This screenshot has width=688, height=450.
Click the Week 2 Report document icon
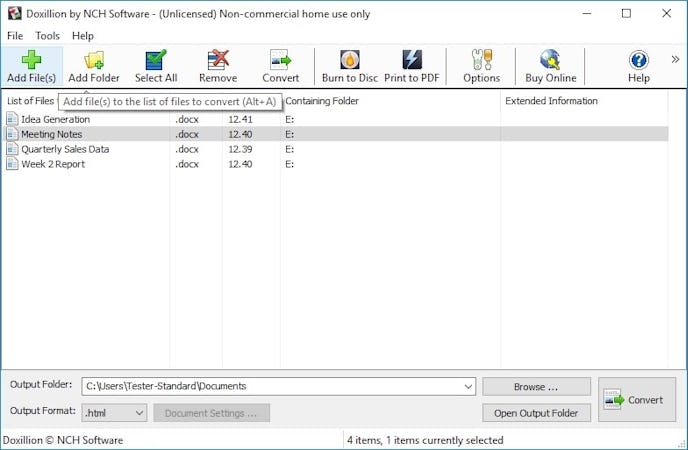12,164
